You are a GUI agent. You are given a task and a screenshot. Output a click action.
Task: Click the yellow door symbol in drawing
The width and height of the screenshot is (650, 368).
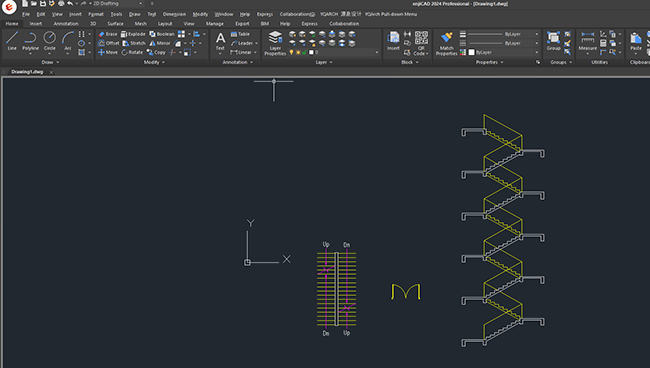tap(406, 292)
